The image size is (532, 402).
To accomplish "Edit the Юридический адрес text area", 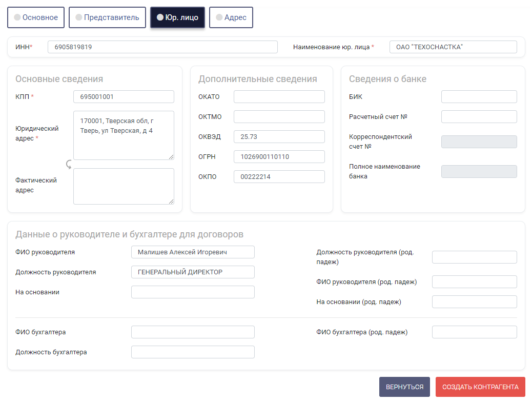I will tap(124, 135).
